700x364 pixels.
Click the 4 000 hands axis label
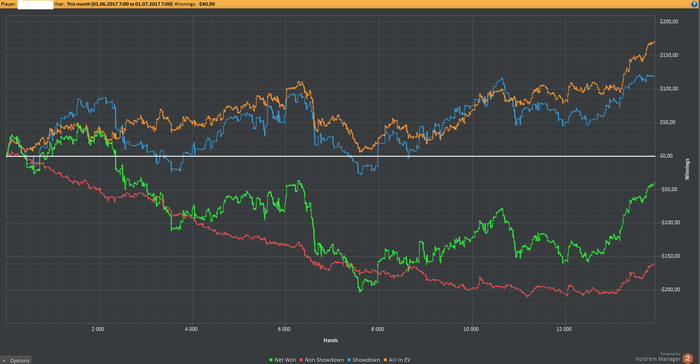pyautogui.click(x=191, y=329)
